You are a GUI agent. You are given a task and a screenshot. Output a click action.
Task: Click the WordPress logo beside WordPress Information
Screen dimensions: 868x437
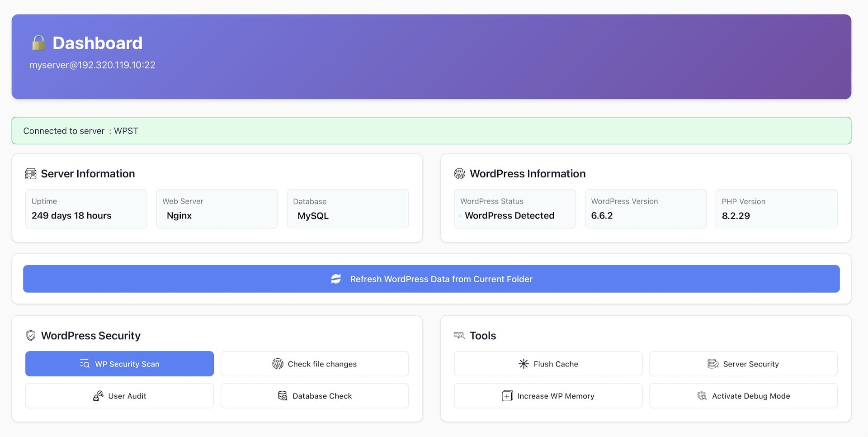[x=459, y=174]
